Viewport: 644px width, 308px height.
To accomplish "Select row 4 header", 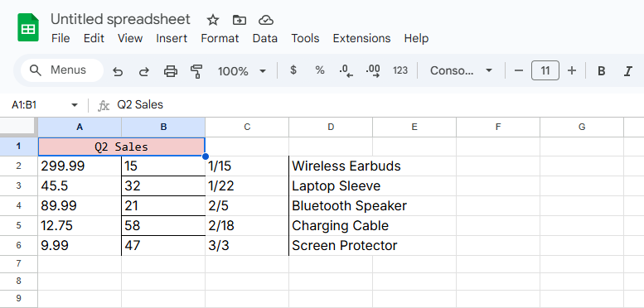I will [x=19, y=205].
